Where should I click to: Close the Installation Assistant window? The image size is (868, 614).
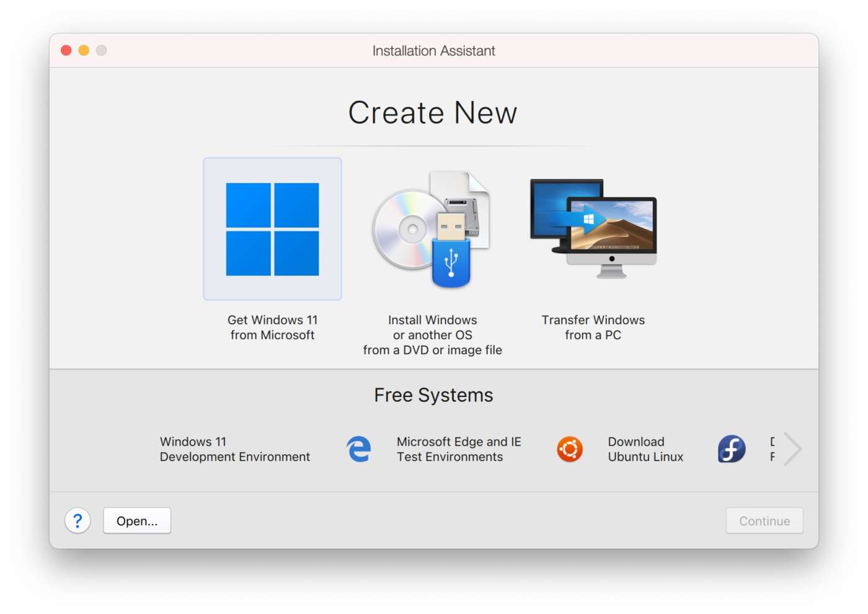click(66, 50)
